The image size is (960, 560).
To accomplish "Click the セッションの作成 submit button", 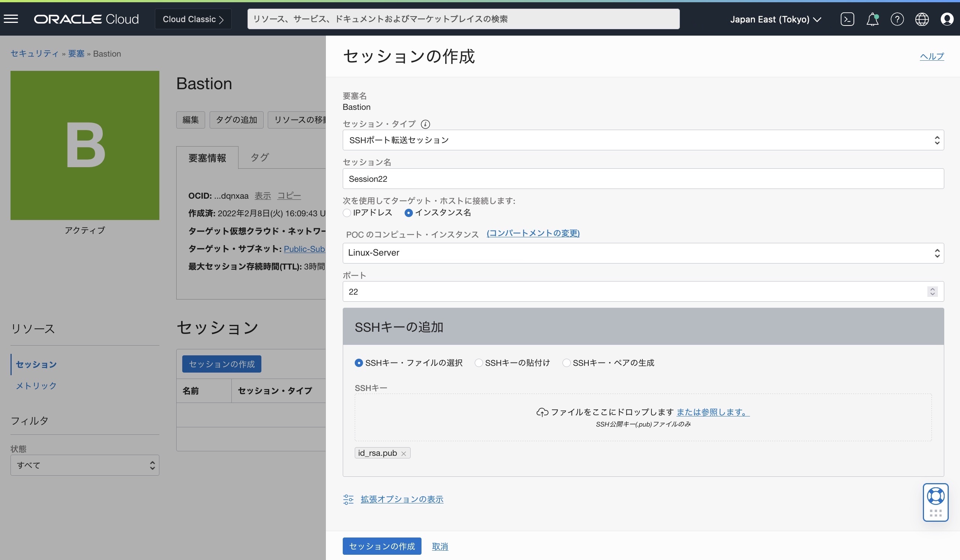I will pos(381,546).
